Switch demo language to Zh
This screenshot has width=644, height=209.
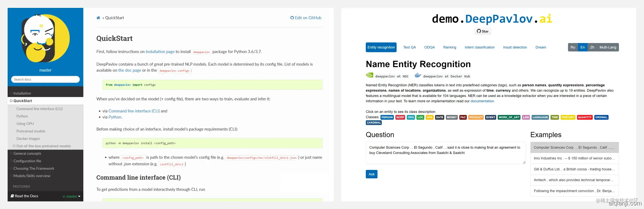pos(592,47)
